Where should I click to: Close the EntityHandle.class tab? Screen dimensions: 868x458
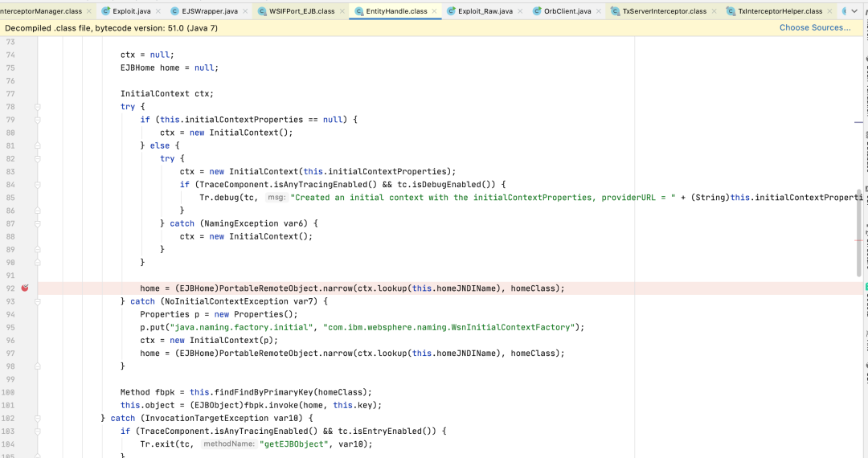(434, 11)
